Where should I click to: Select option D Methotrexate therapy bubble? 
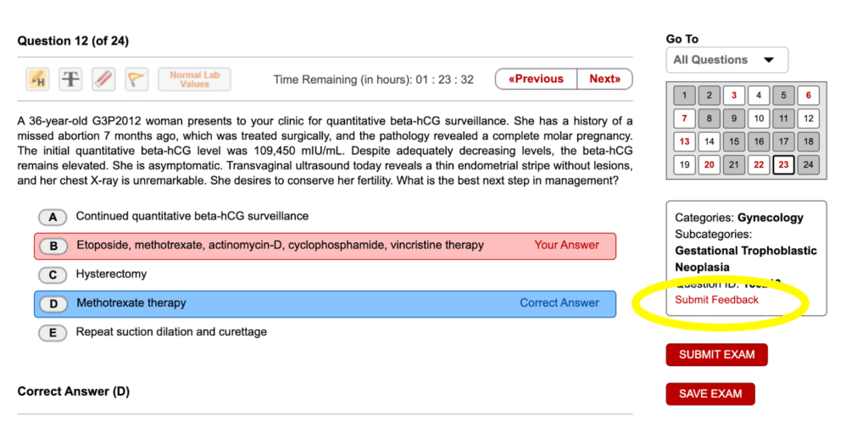(x=53, y=304)
